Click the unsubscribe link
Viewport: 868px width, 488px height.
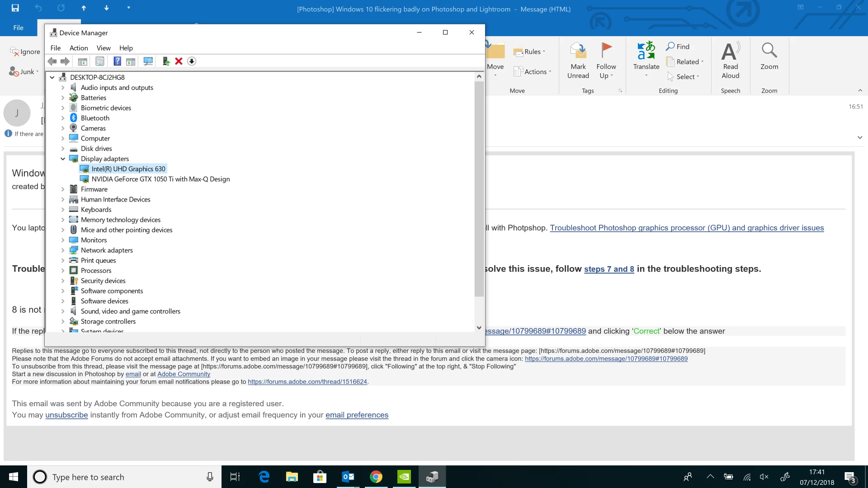[x=66, y=415]
